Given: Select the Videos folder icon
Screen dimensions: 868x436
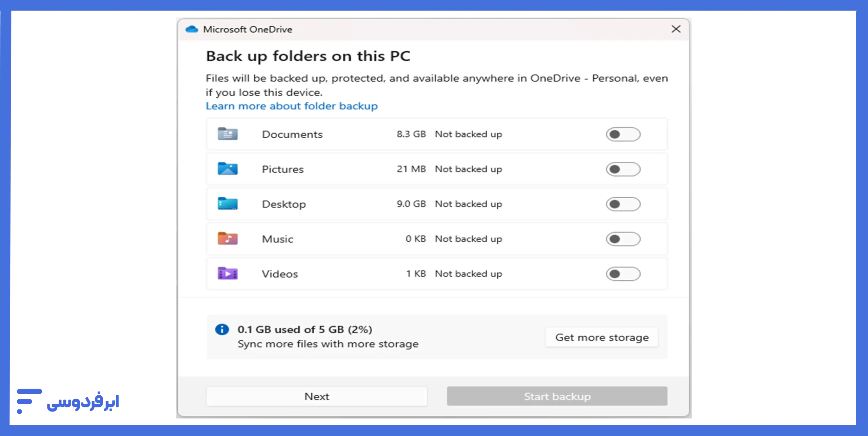Looking at the screenshot, I should coord(228,274).
